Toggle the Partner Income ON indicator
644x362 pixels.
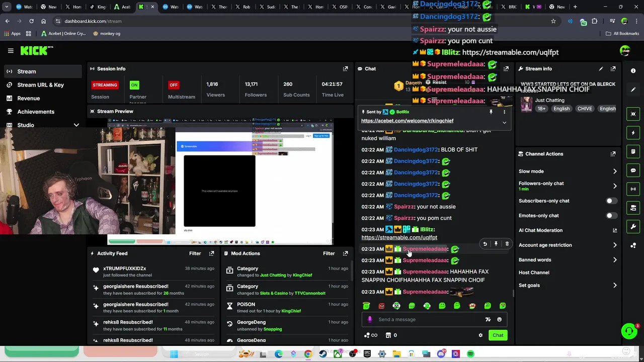(x=134, y=85)
